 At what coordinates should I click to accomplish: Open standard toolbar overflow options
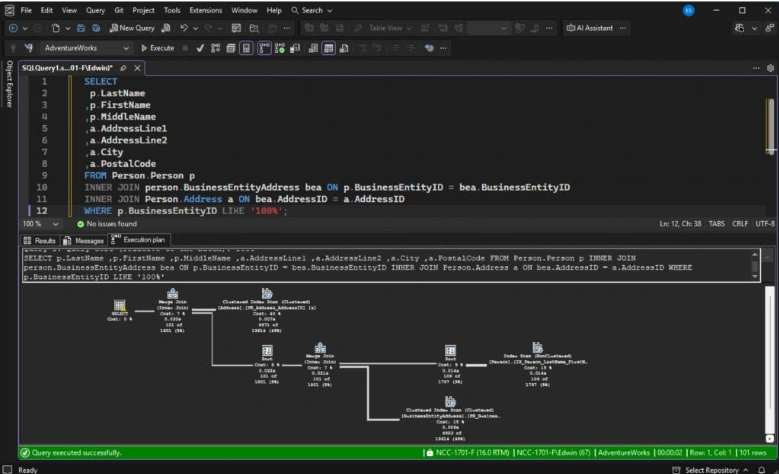287,28
